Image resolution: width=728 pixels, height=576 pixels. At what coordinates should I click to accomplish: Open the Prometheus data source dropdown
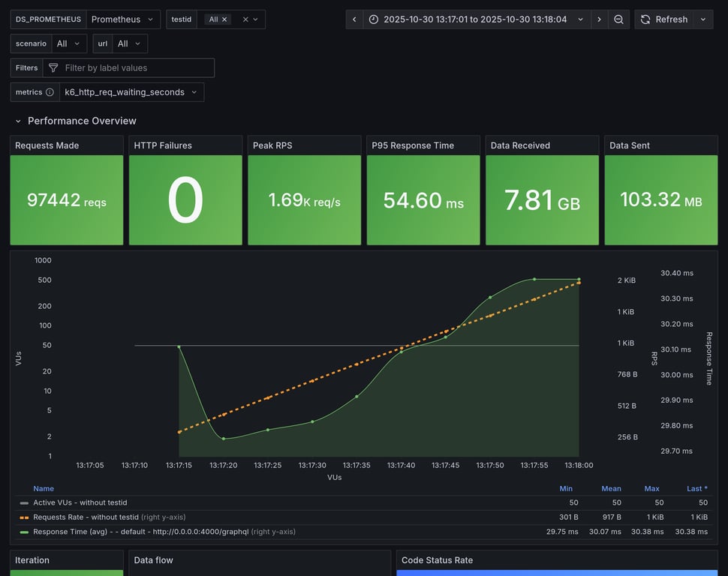pos(123,19)
